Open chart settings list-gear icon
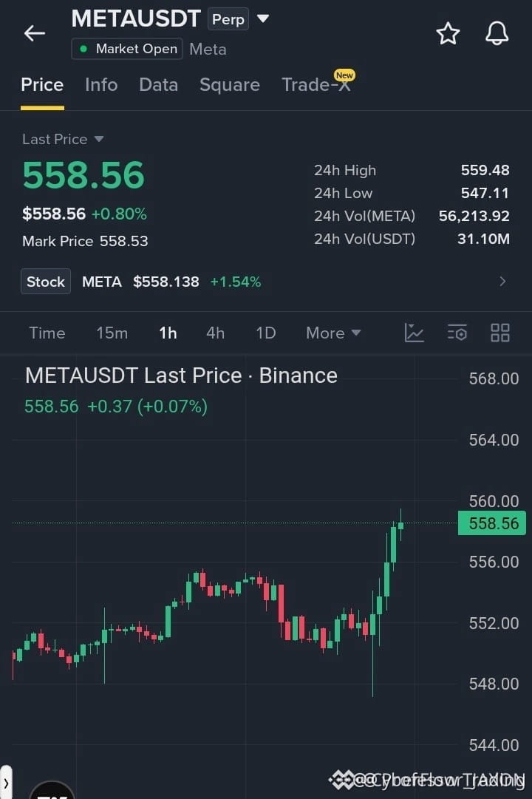This screenshot has height=799, width=532. click(x=457, y=333)
